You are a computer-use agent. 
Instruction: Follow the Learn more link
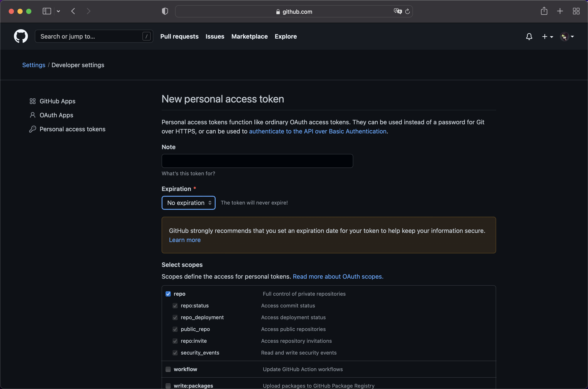click(x=185, y=240)
